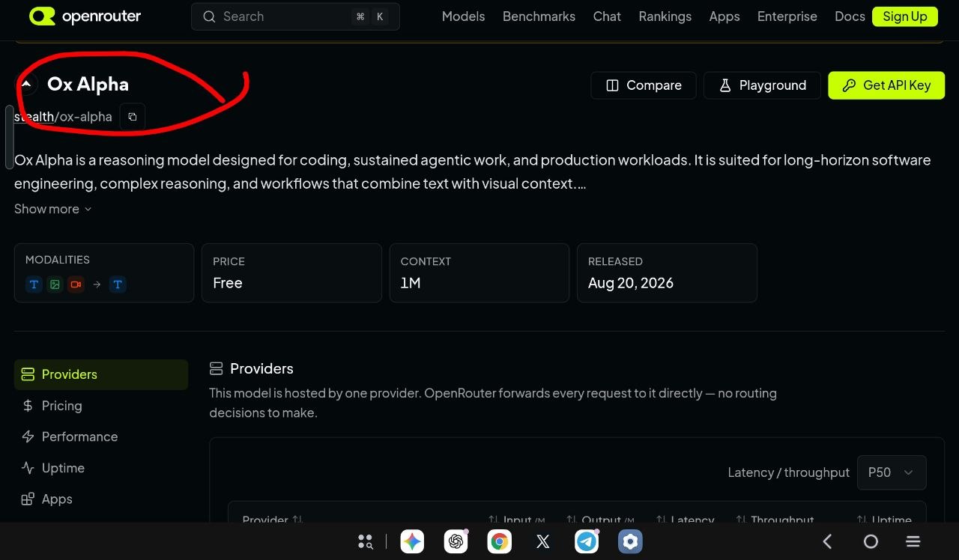Viewport: 959px width, 560px height.
Task: Click the Compare button
Action: [644, 85]
